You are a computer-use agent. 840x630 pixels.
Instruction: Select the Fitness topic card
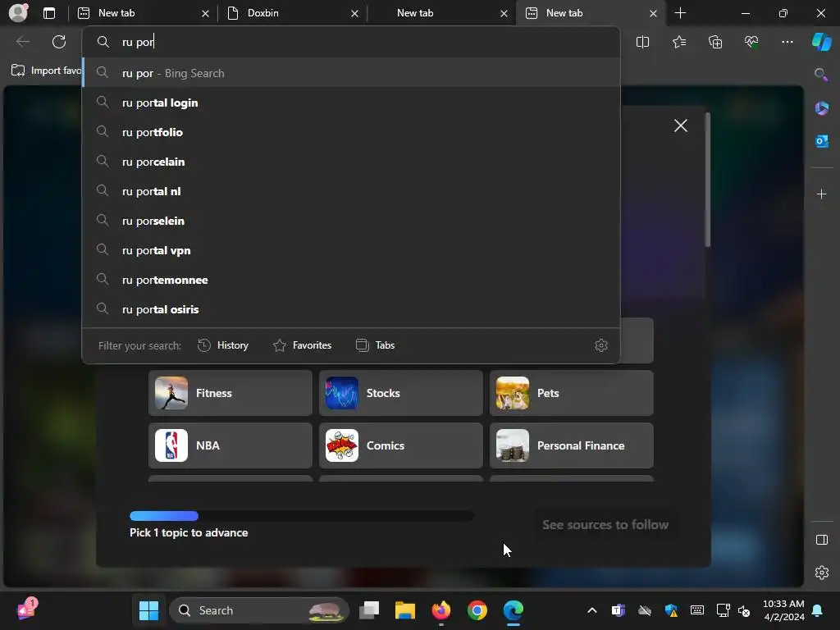[231, 393]
